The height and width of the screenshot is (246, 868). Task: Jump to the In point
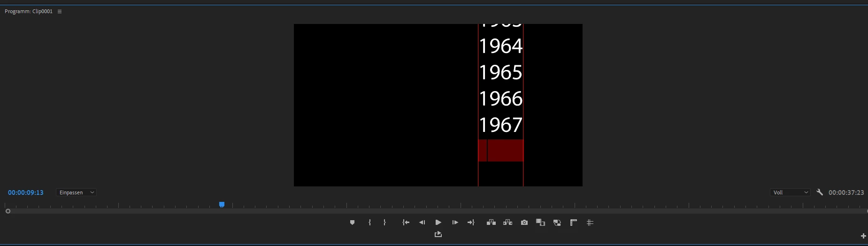(406, 223)
